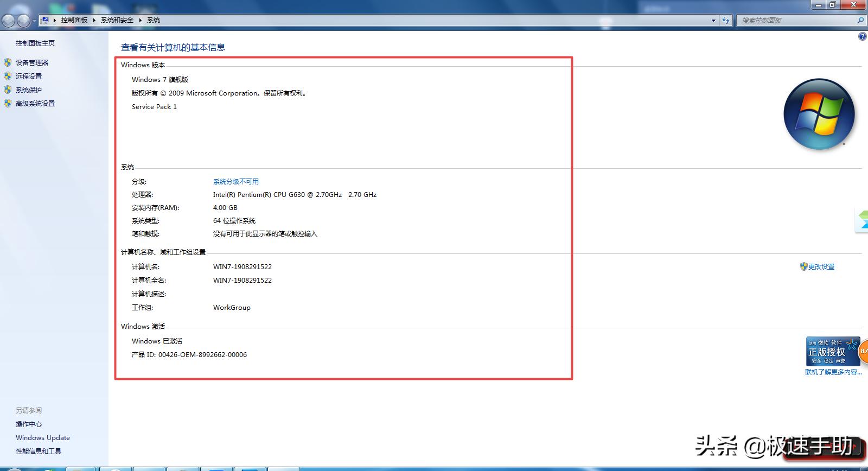868x471 pixels.
Task: Click the 系统分级不可用 rating link
Action: (x=236, y=182)
